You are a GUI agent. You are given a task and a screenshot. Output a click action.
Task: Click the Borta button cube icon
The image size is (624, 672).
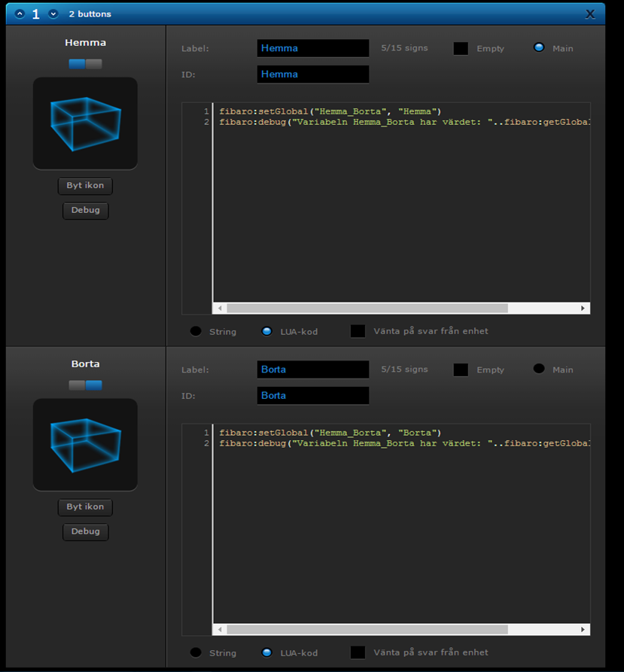point(85,444)
